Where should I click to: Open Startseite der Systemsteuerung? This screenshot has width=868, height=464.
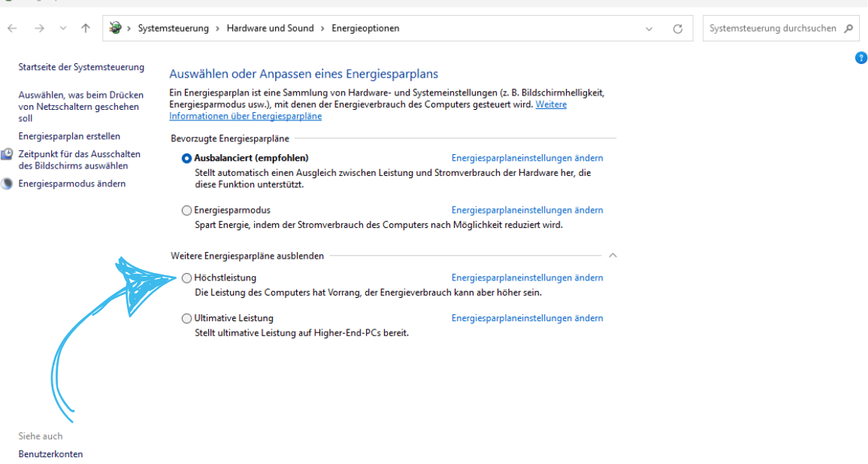81,67
